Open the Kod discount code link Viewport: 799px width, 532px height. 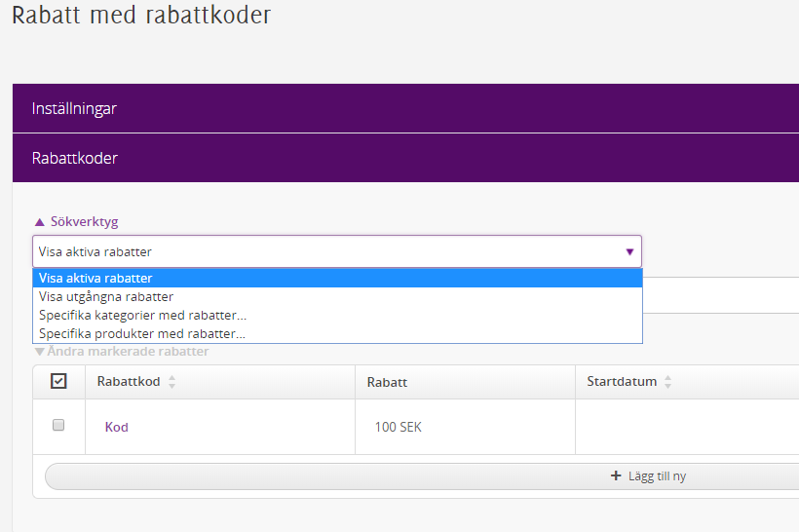[117, 427]
